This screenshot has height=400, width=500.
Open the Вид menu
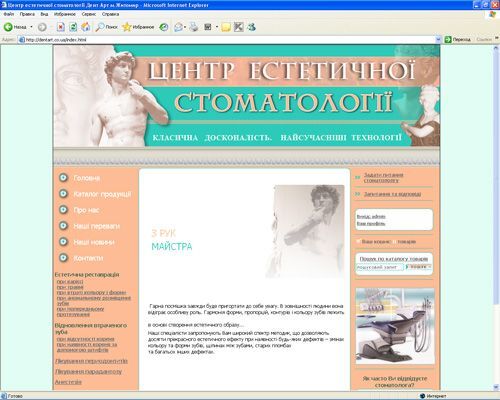click(44, 14)
